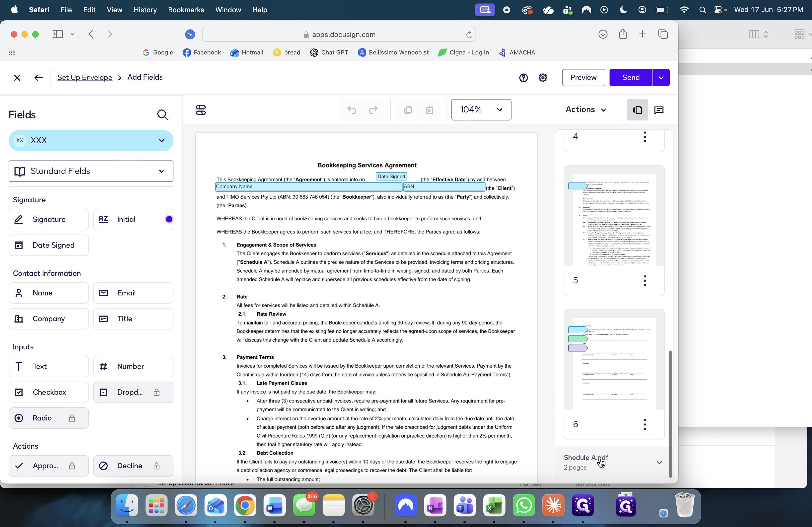Add an Email field
The image size is (812, 527).
click(133, 293)
